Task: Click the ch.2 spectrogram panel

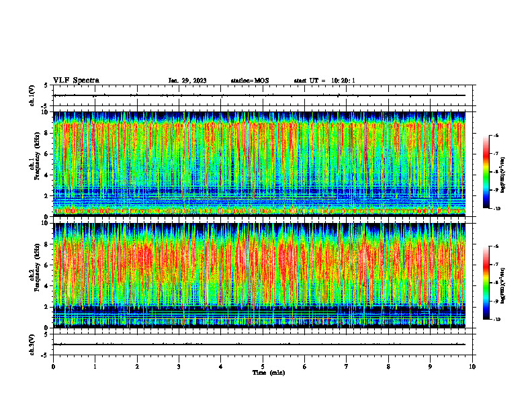Action: tap(259, 275)
